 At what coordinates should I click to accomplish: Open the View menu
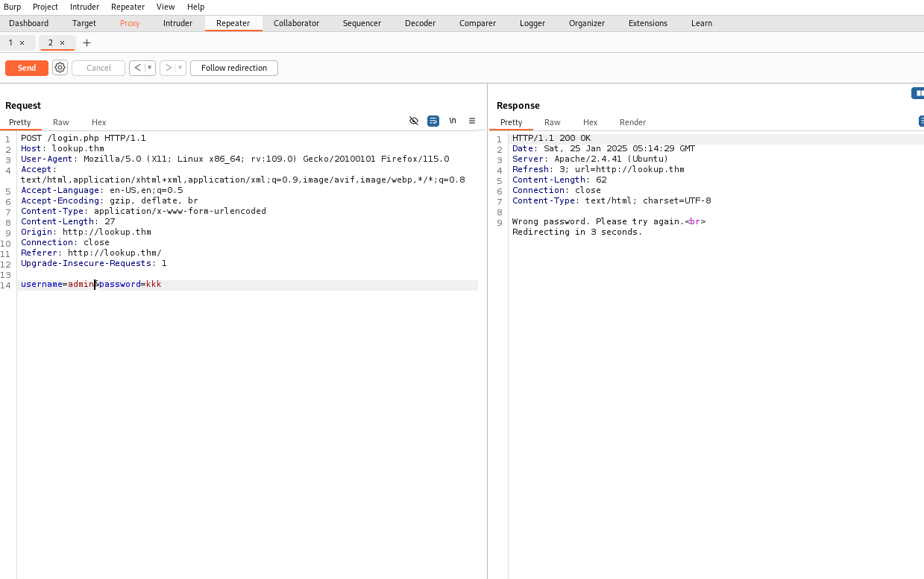pos(166,7)
